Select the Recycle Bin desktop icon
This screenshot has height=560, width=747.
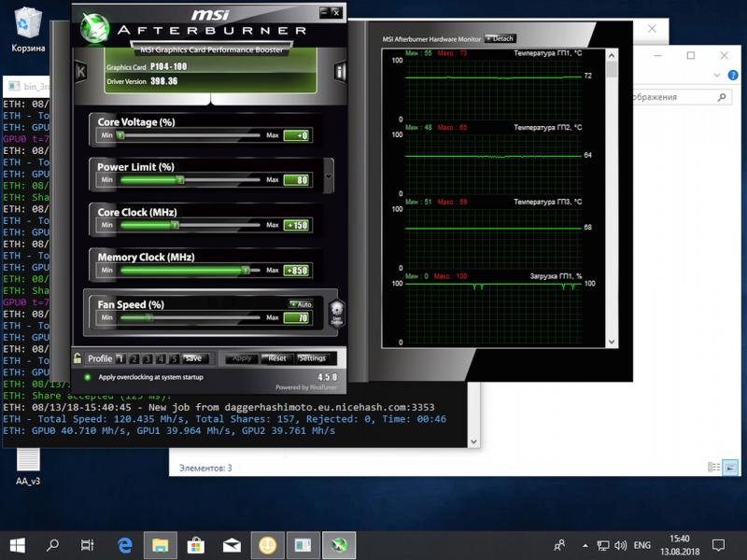point(29,30)
